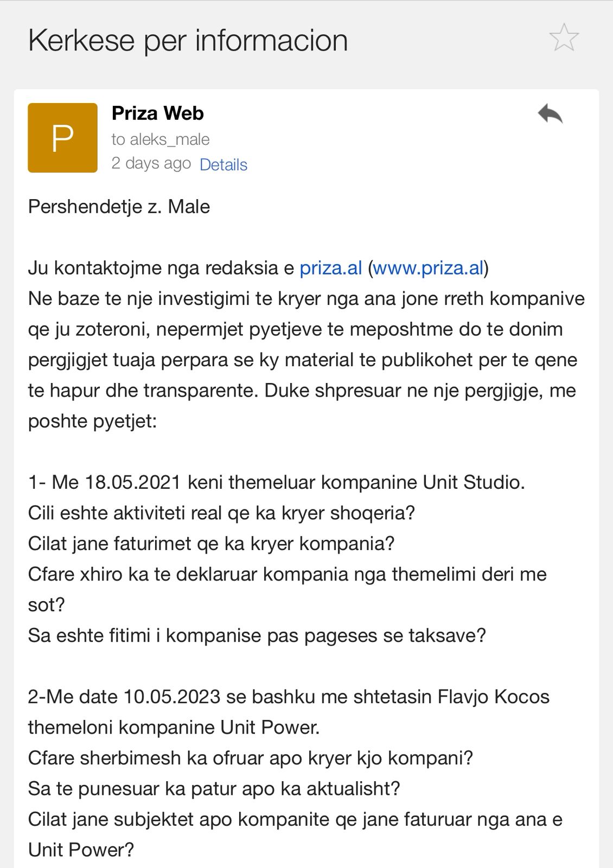Click the date 10.05.2023 in question two

pyautogui.click(x=171, y=697)
